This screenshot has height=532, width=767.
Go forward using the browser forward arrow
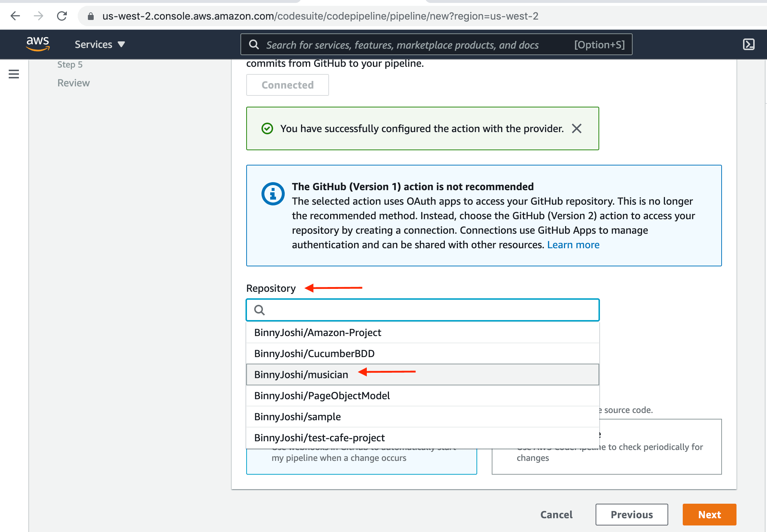tap(38, 16)
